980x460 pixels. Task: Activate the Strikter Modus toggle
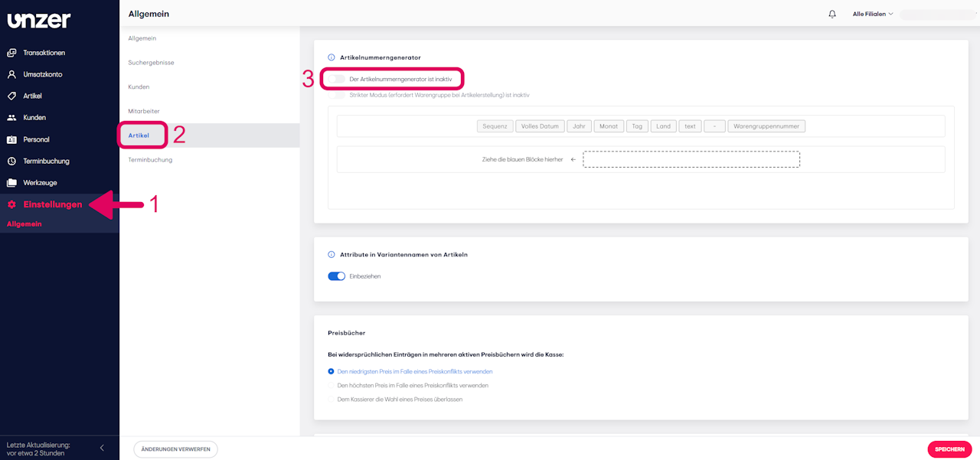337,93
